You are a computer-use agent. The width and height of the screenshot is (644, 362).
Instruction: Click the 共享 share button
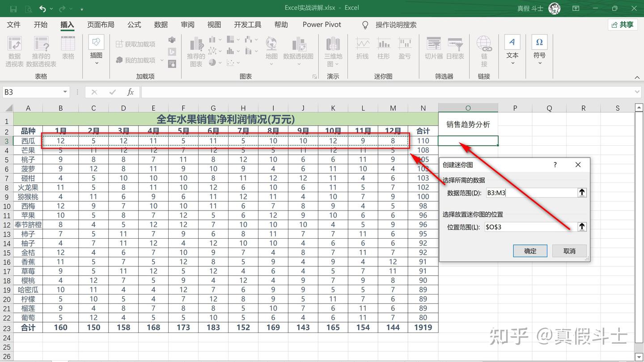point(622,25)
